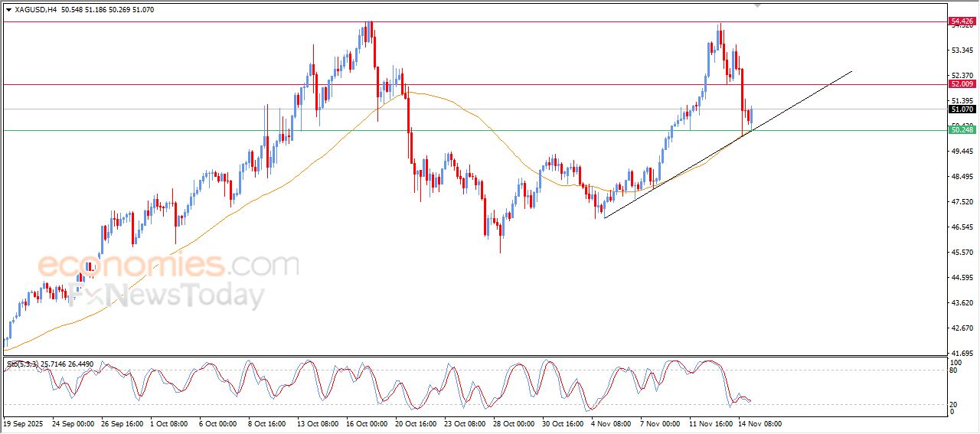Click the chart dropdown arrow beside XAGUSD,H4
Image resolution: width=980 pixels, height=434 pixels.
(8, 10)
